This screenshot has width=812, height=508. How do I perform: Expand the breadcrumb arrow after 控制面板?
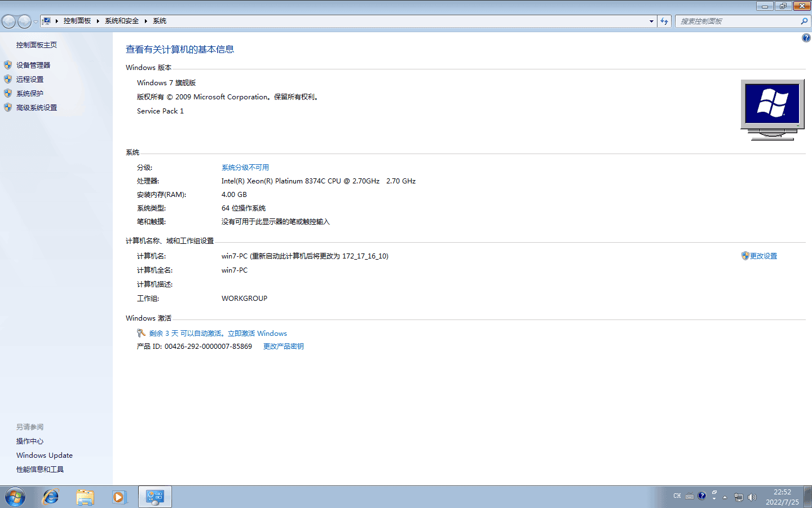98,21
